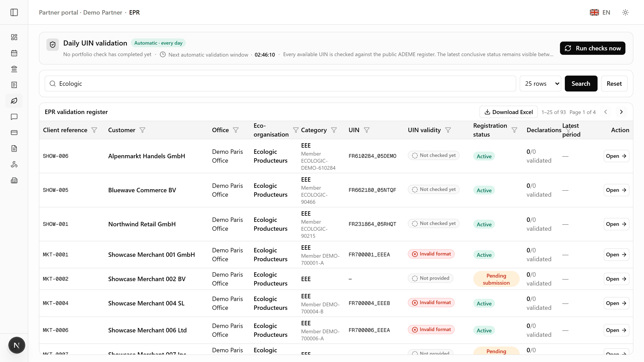Toggle the light theme sun icon

[x=625, y=12]
